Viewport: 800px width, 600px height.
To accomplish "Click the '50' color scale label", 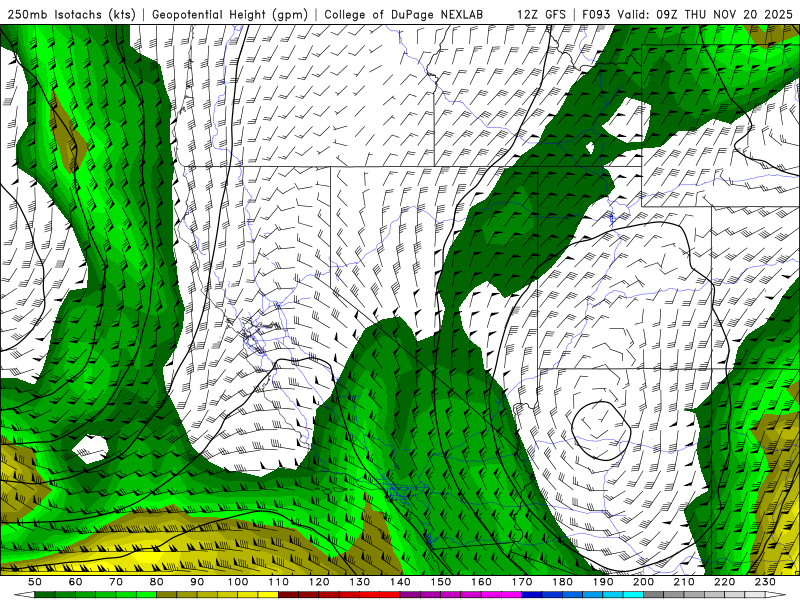I will coord(35,582).
